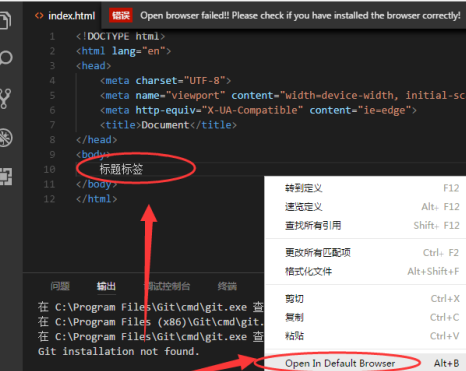The height and width of the screenshot is (371, 466).
Task: Click the closing </html> tag line
Action: click(96, 199)
